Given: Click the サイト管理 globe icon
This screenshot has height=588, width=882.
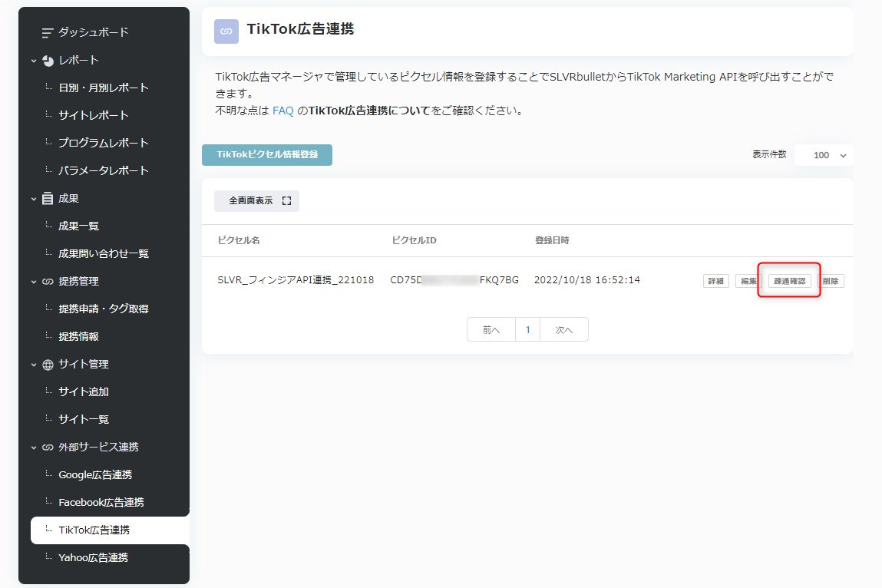Looking at the screenshot, I should click(x=48, y=365).
